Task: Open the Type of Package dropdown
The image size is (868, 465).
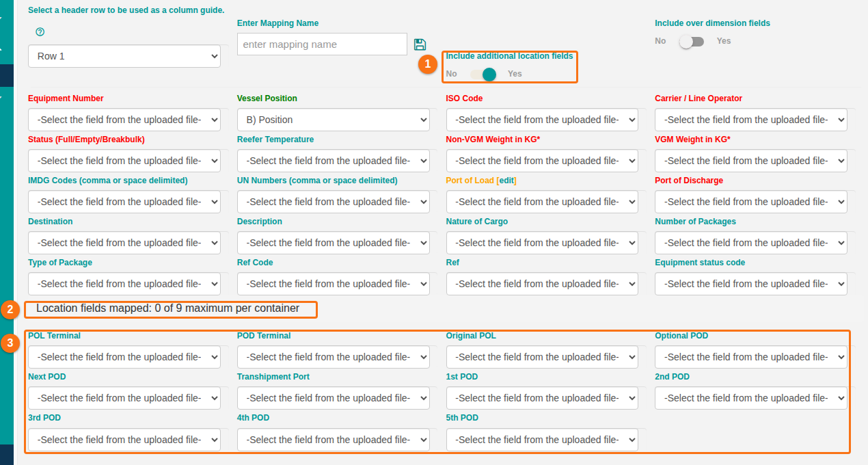Action: coord(124,284)
